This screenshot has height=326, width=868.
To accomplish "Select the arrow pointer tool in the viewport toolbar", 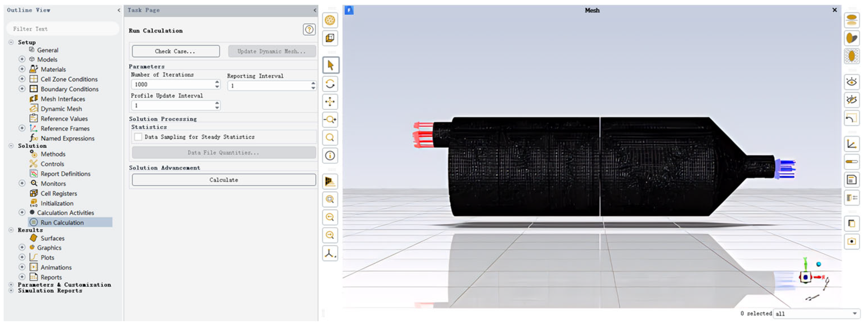I will coord(330,65).
